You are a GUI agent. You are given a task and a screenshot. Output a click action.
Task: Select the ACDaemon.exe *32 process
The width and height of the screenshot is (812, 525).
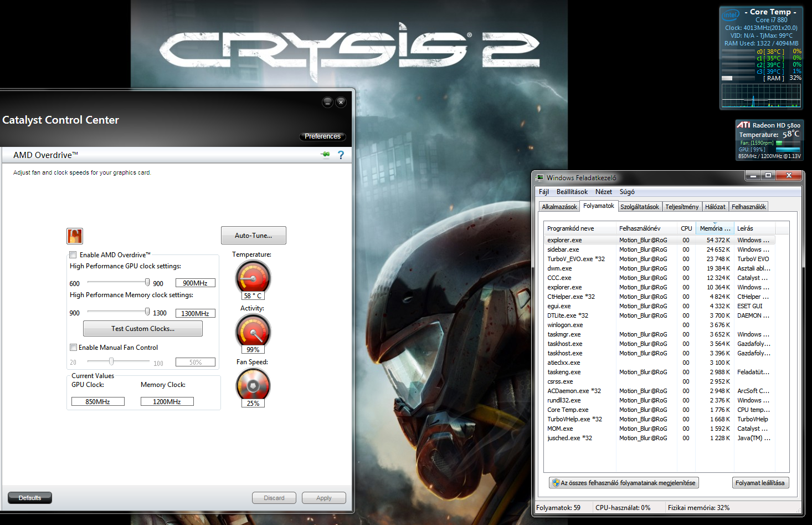pyautogui.click(x=660, y=391)
